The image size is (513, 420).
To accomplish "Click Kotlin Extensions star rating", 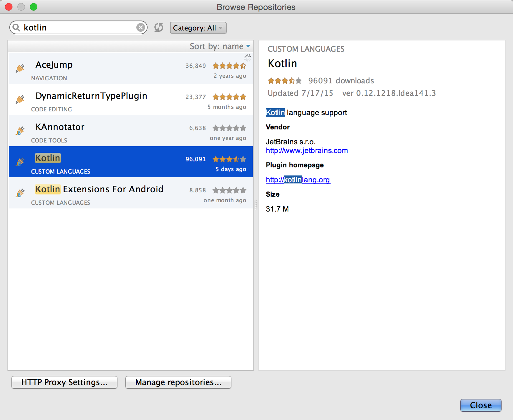I will pyautogui.click(x=229, y=190).
